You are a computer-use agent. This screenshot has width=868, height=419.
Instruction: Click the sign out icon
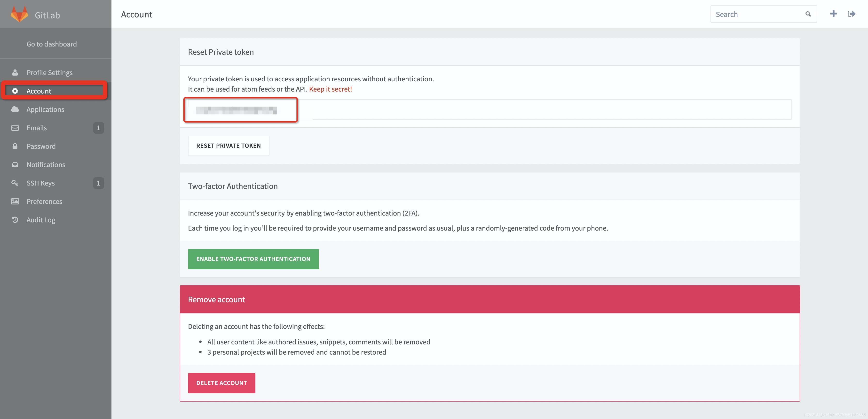tap(852, 14)
